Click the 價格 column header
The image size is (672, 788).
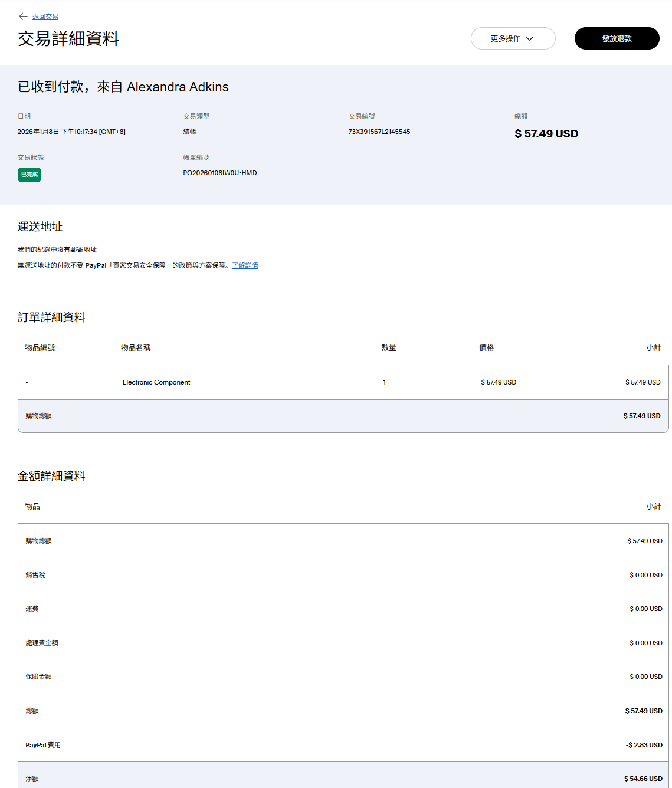(x=486, y=348)
